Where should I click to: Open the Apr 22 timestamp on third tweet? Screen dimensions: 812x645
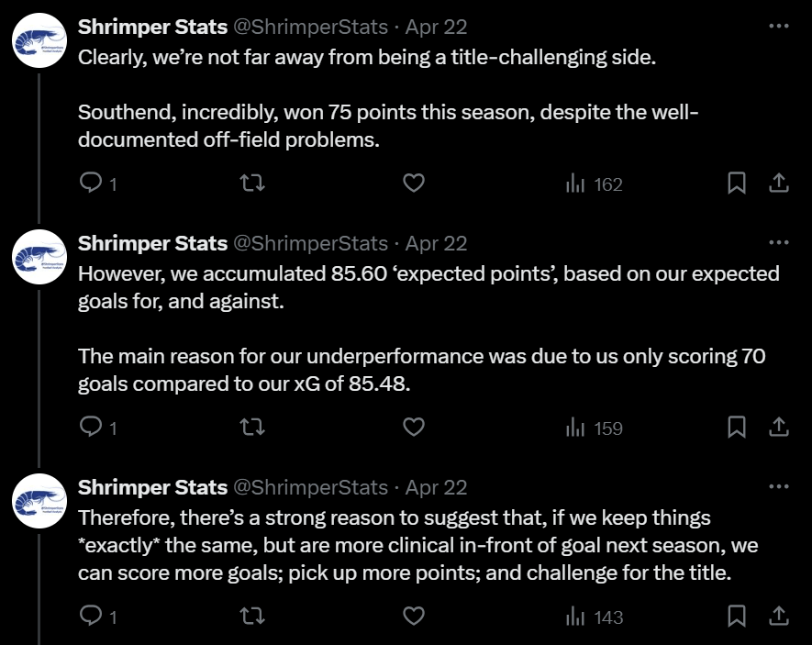(436, 486)
